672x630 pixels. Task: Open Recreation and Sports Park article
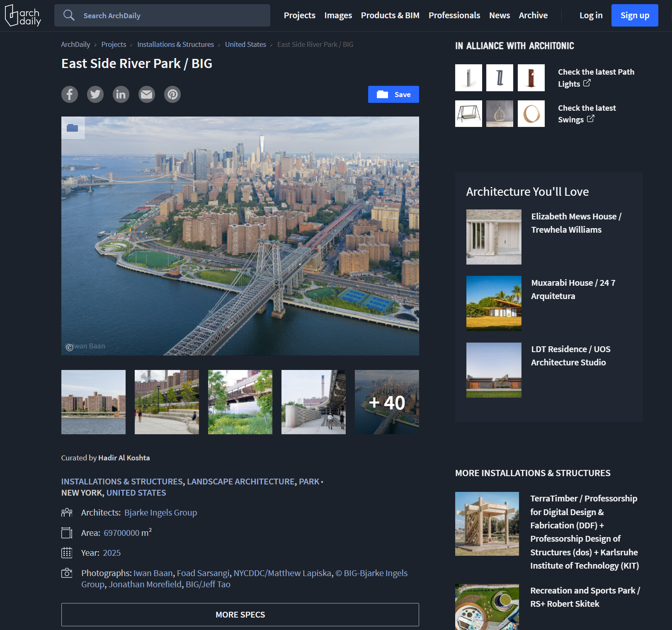pos(585,597)
